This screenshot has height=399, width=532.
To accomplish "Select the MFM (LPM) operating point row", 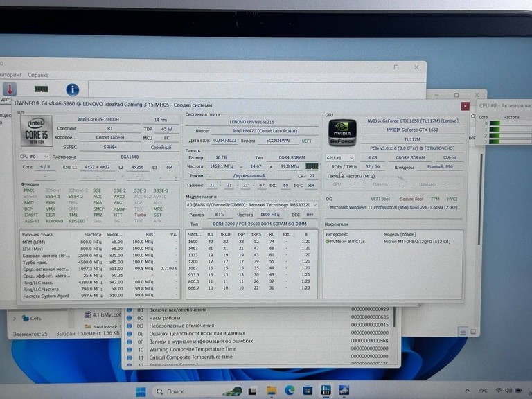I will [x=100, y=242].
